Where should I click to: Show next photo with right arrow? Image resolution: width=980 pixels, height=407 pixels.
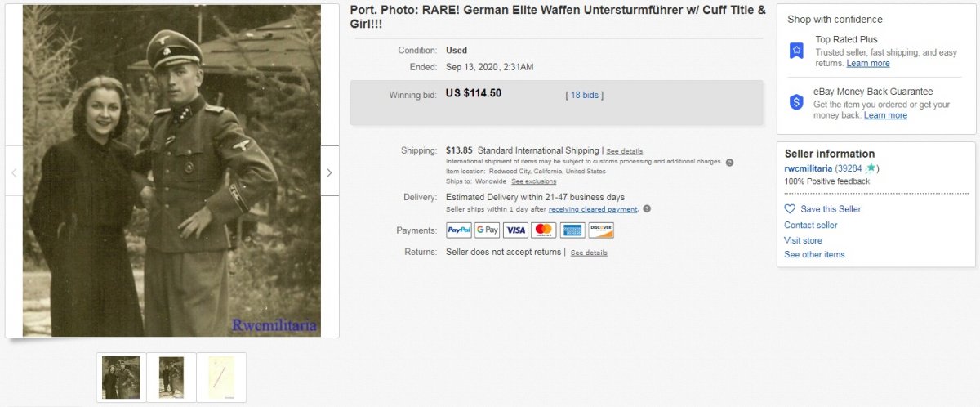[x=329, y=172]
